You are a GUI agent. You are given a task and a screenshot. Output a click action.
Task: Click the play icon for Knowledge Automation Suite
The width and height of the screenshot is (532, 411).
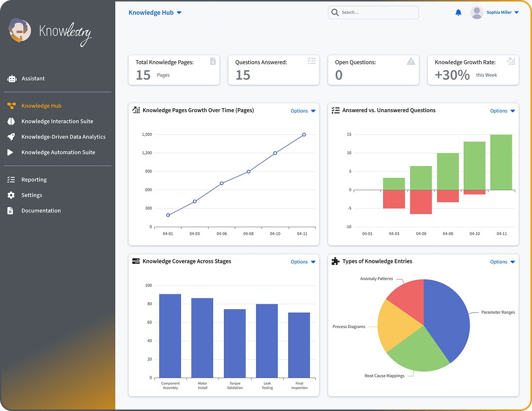11,153
